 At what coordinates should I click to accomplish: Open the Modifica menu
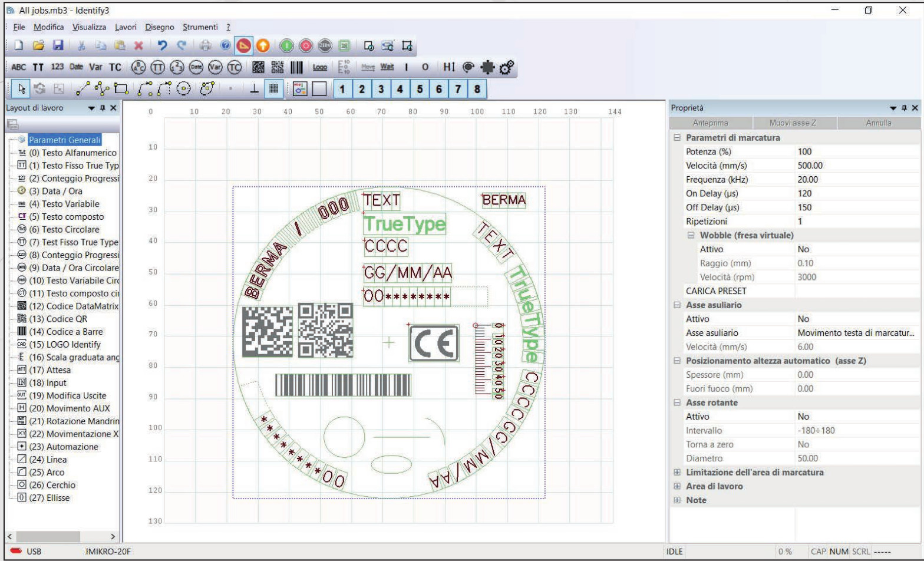pos(48,27)
